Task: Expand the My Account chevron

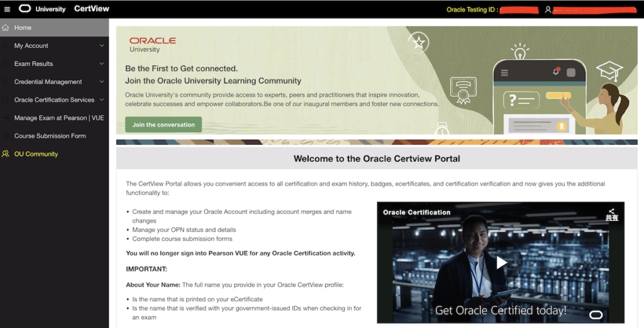Action: [102, 46]
